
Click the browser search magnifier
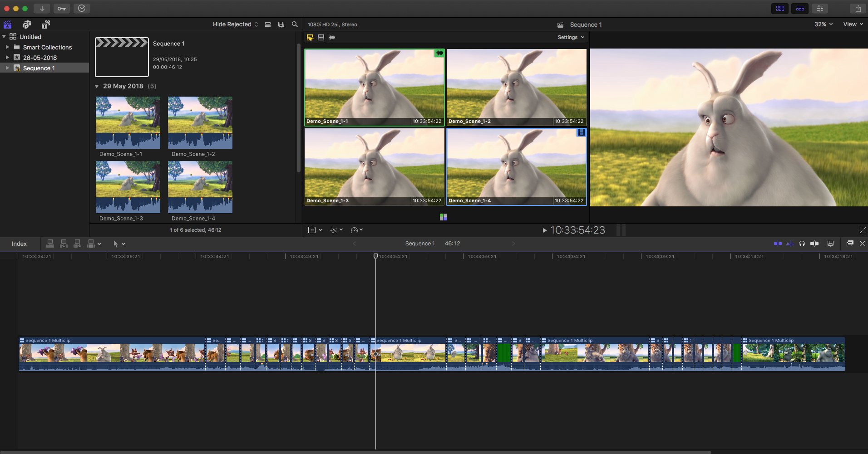[295, 24]
